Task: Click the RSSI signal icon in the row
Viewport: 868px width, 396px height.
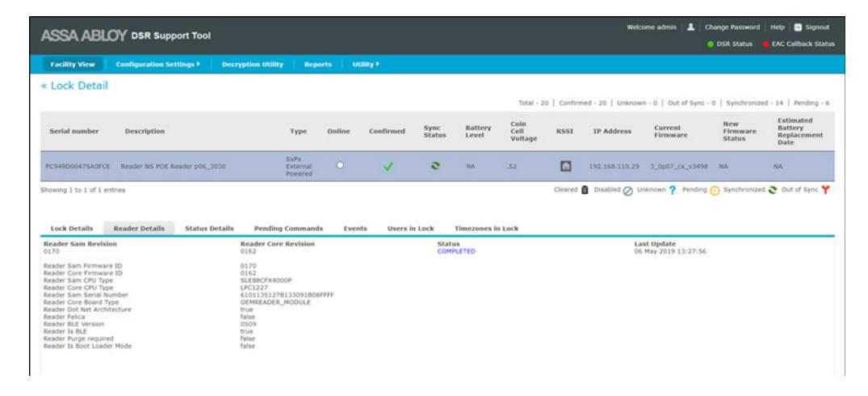Action: tap(564, 166)
